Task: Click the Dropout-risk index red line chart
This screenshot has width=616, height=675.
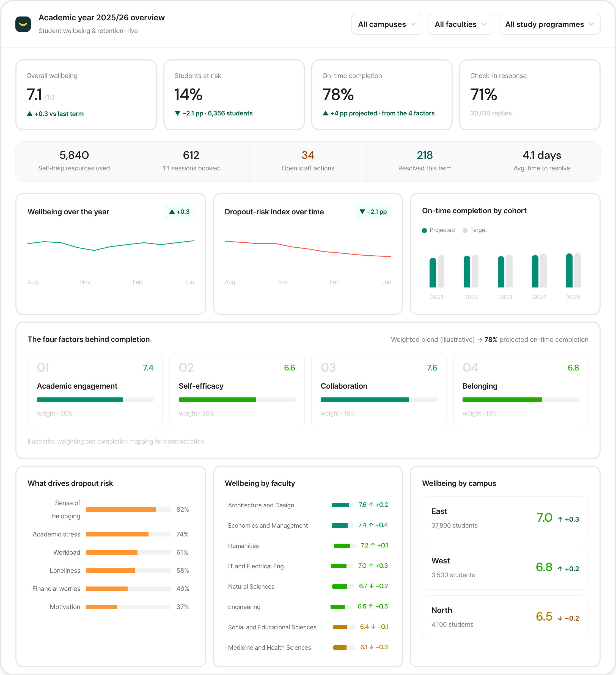Action: 308,249
